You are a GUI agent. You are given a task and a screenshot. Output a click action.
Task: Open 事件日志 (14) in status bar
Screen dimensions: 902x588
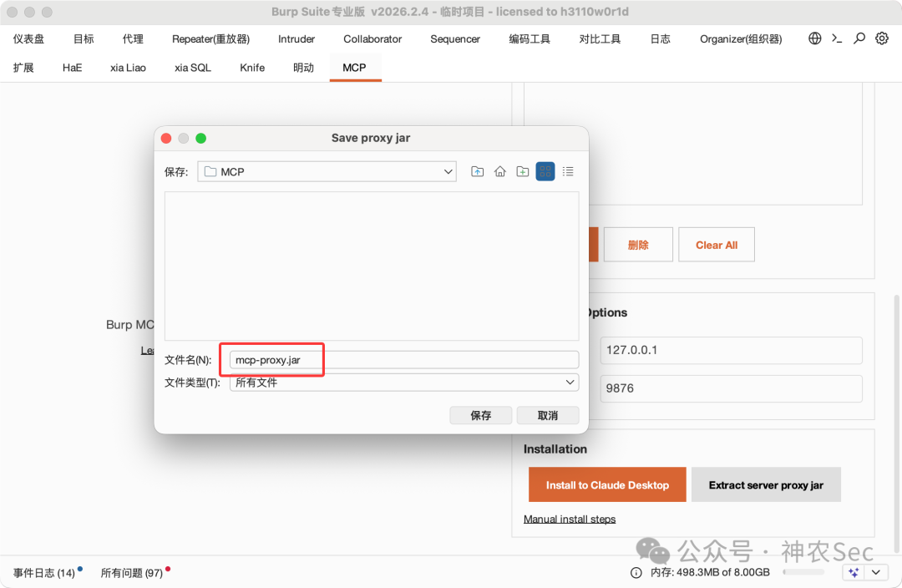(x=44, y=572)
